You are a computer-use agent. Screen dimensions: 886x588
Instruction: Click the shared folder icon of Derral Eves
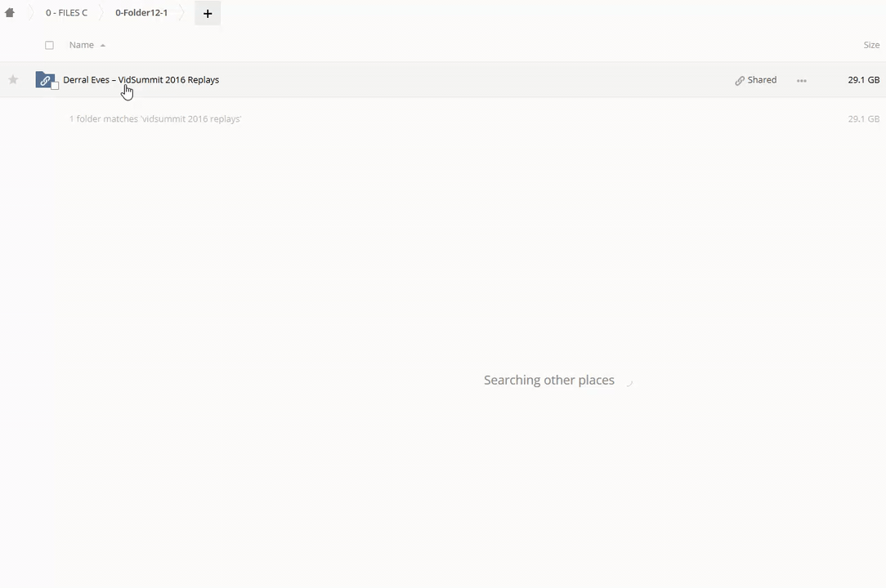pyautogui.click(x=45, y=80)
